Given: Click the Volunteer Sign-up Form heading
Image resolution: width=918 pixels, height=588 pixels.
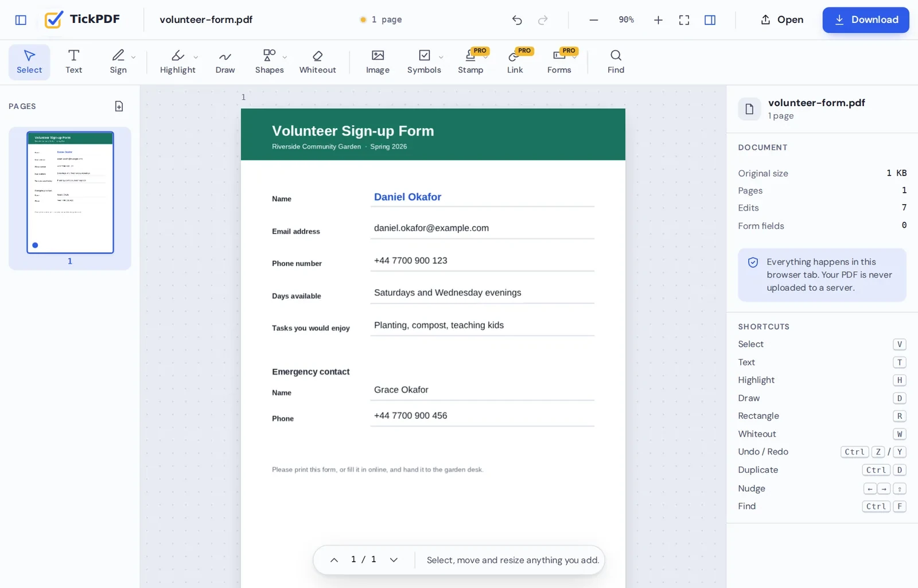Looking at the screenshot, I should (353, 131).
